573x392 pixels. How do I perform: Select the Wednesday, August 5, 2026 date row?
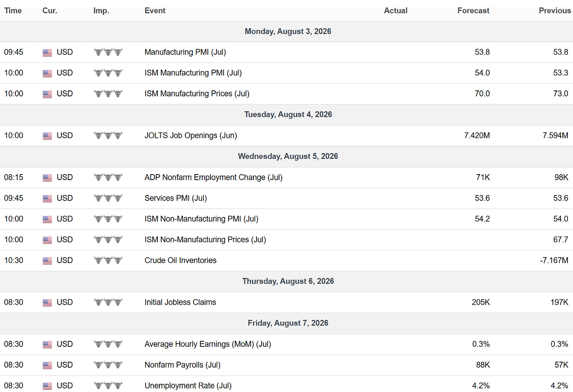[x=286, y=156]
